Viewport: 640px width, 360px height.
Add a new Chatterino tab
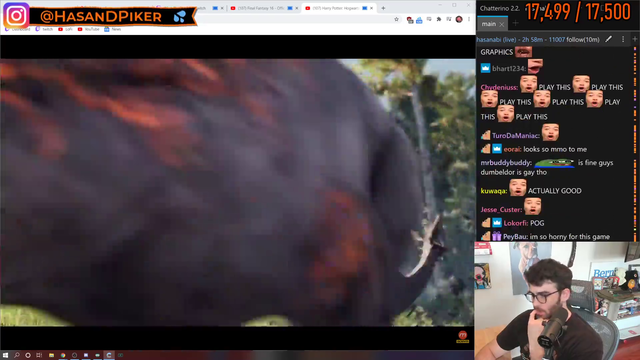point(515,24)
